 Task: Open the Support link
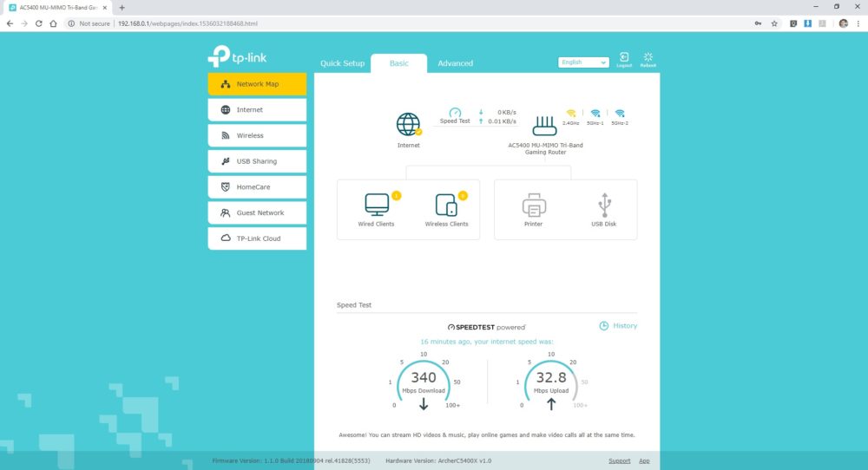[x=620, y=460]
